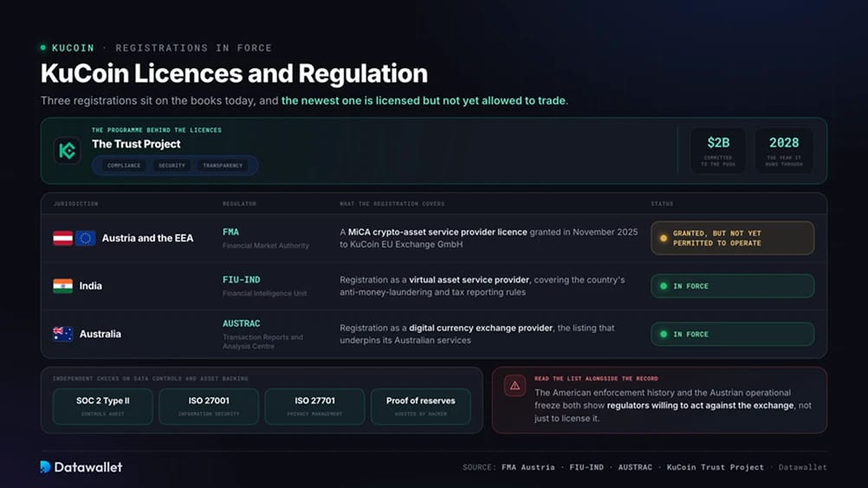868x488 pixels.
Task: Click the JURISDICTION column header
Action: pyautogui.click(x=76, y=204)
